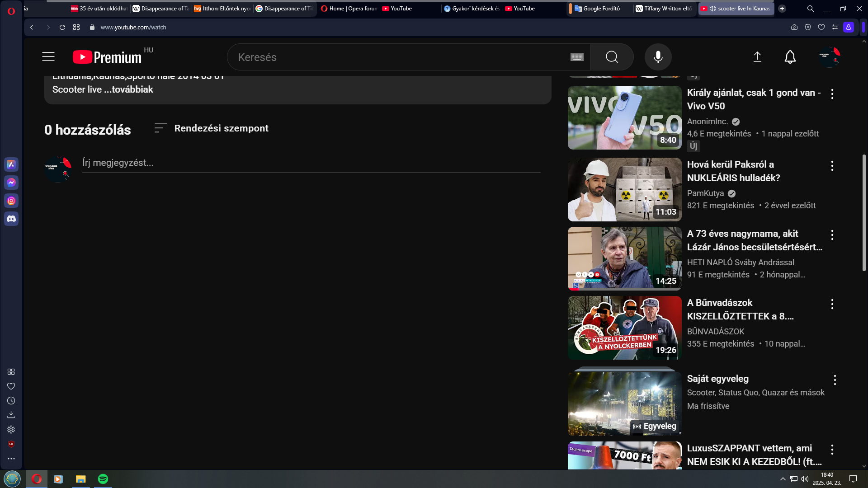Viewport: 868px width, 488px height.
Task: Open the YouTube hamburger guide menu
Action: coord(48,57)
